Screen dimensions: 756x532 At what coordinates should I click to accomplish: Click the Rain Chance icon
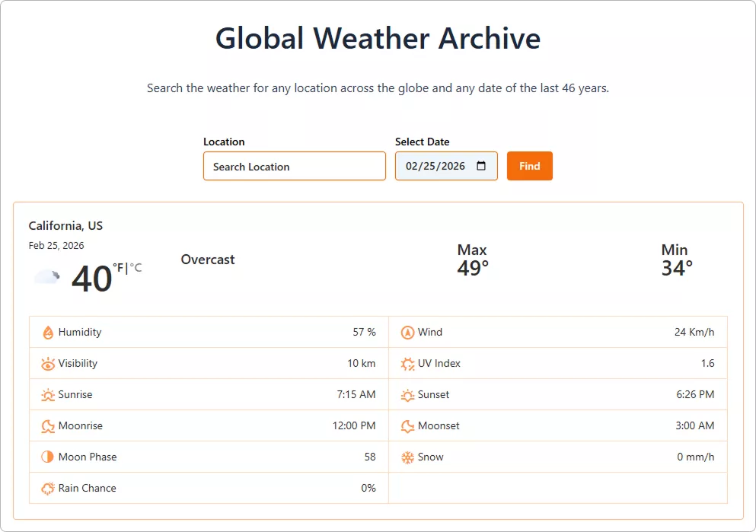click(49, 488)
